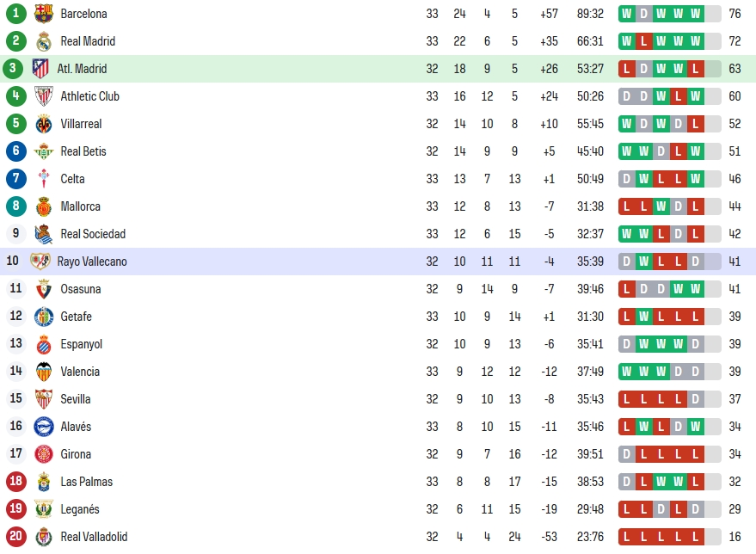
Task: Click the Real Madrid club crest
Action: (x=44, y=41)
